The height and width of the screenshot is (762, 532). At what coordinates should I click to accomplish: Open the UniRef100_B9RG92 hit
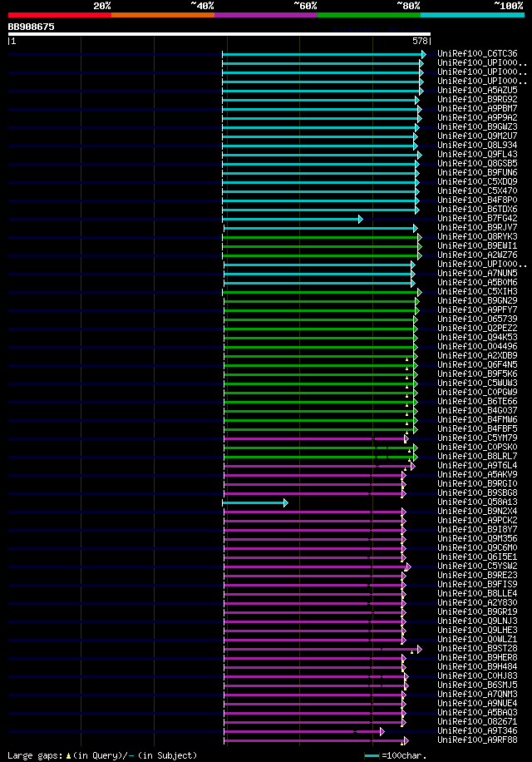click(x=477, y=99)
